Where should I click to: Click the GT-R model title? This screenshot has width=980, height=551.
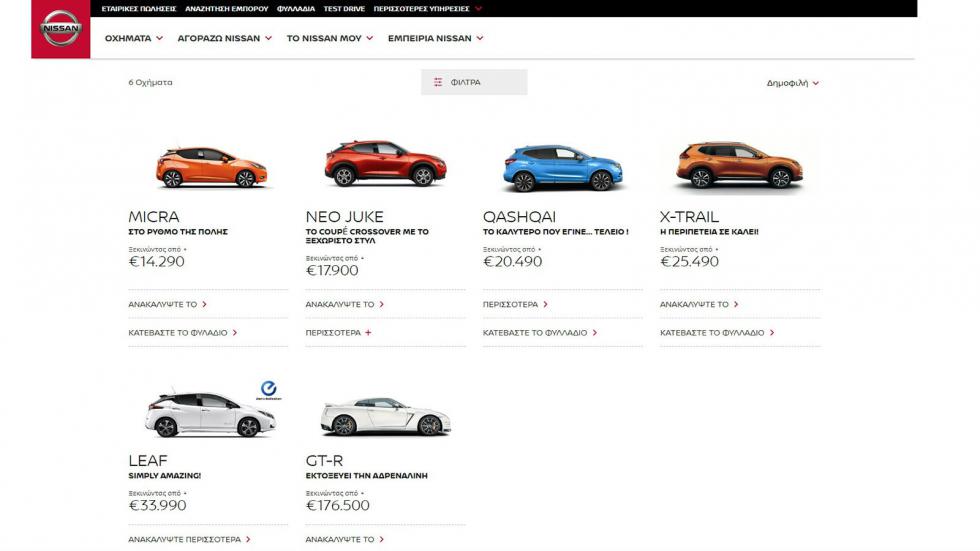pos(324,460)
